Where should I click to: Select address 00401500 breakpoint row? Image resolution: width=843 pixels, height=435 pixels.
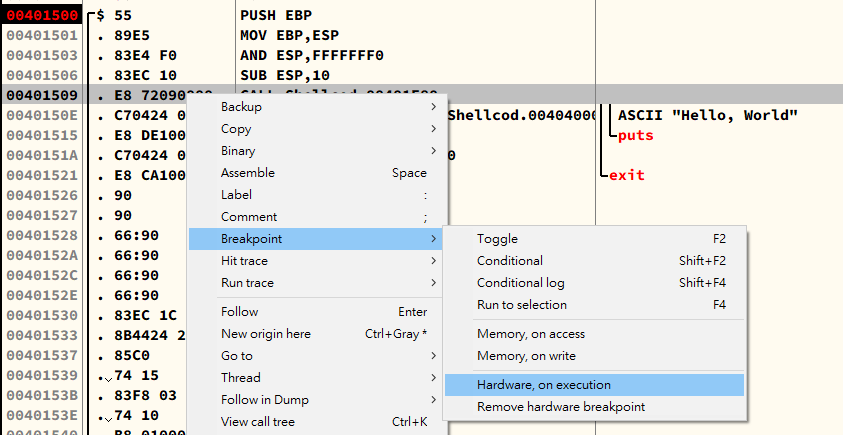coord(41,16)
